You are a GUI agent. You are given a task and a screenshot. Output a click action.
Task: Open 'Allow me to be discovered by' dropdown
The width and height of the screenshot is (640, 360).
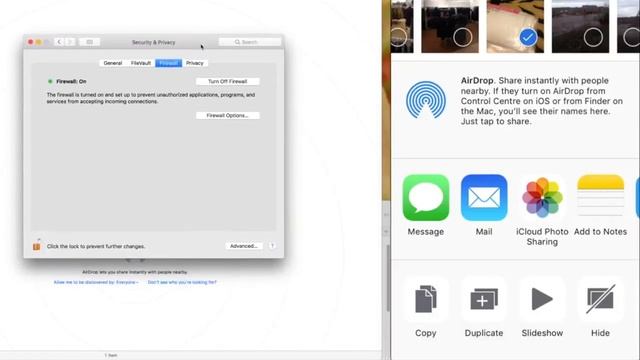coord(96,282)
